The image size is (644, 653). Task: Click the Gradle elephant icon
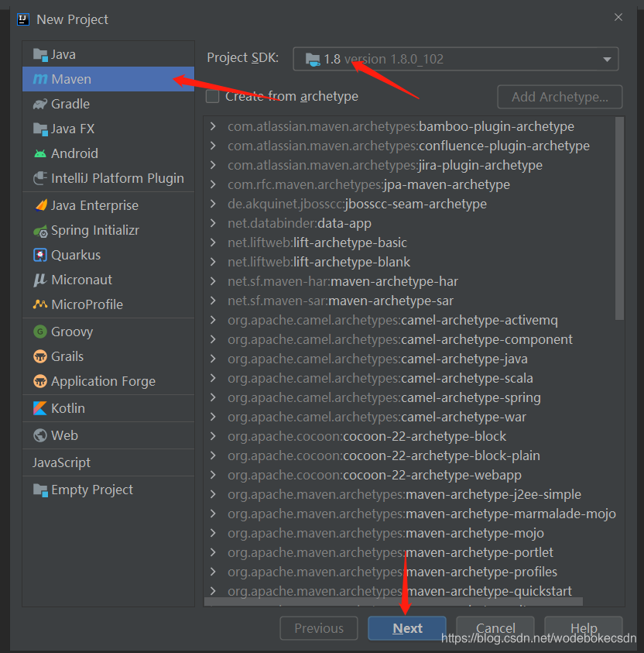[x=40, y=104]
